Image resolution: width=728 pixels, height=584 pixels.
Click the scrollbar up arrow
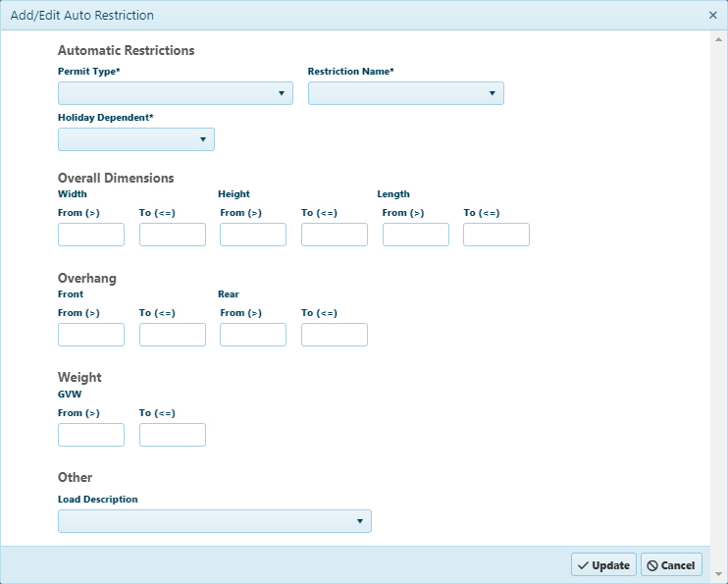719,39
